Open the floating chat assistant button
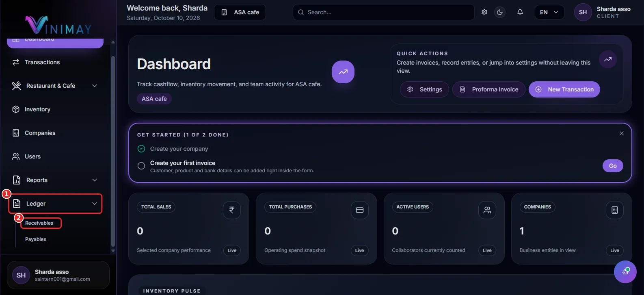 click(625, 272)
